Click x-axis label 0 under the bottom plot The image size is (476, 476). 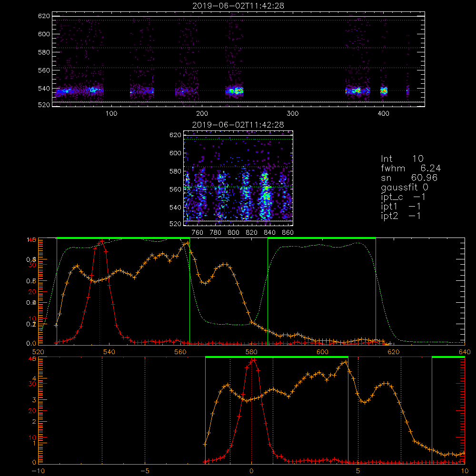[251, 471]
